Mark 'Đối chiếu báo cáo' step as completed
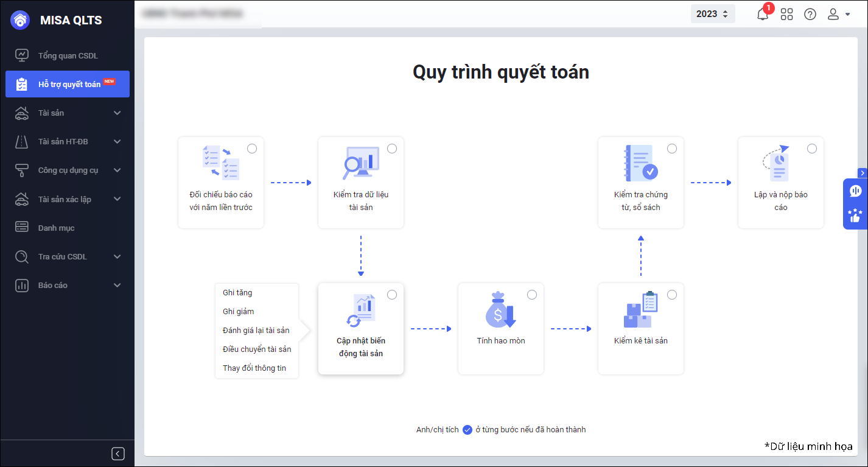Viewport: 868px width, 467px height. point(252,149)
